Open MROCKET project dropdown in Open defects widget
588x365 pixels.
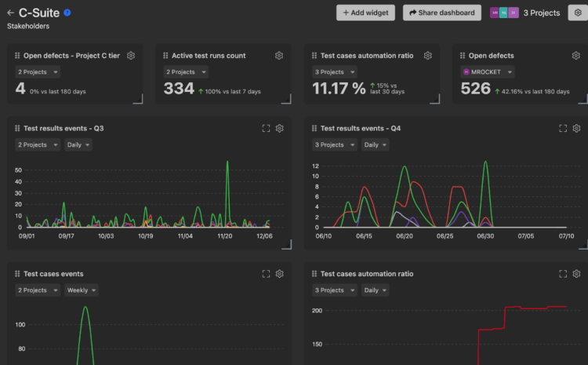tap(488, 71)
